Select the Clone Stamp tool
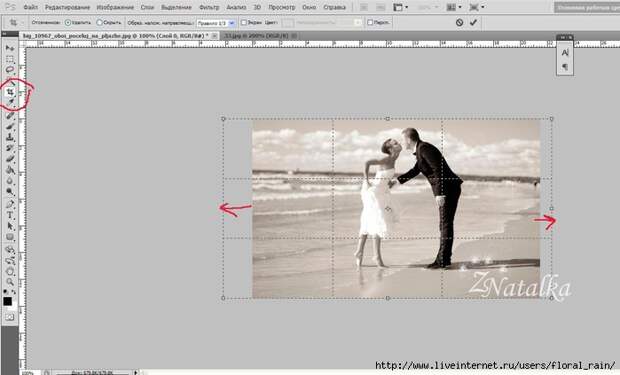 (10, 137)
